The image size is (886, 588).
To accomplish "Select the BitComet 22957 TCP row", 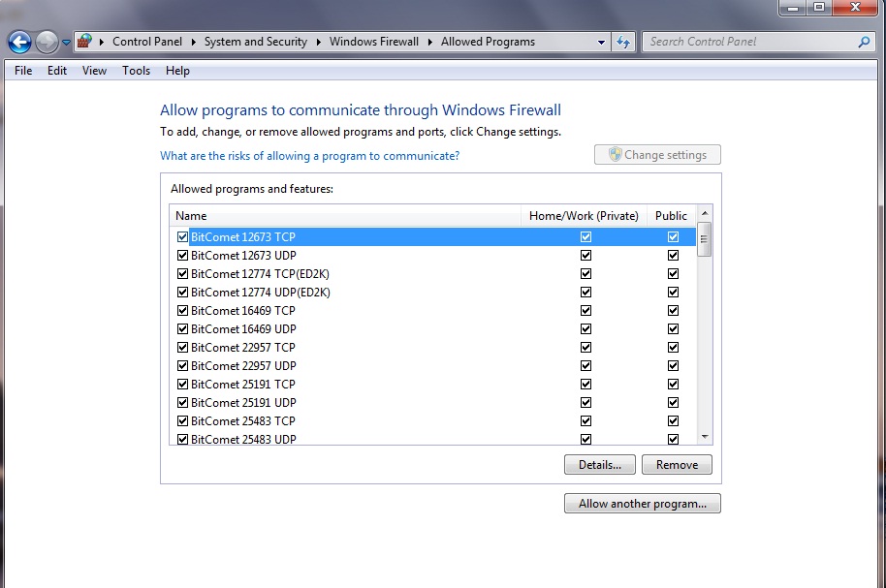I will click(433, 348).
